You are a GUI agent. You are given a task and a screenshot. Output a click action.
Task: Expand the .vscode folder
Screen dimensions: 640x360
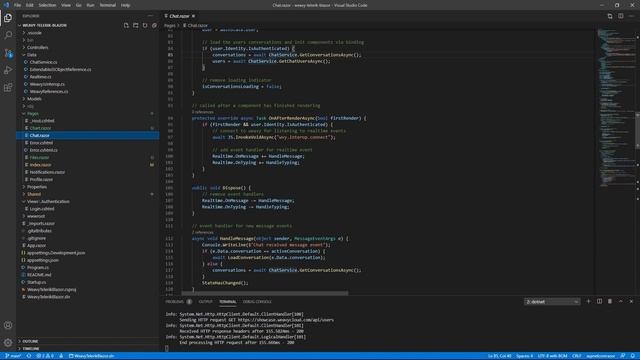(x=35, y=33)
